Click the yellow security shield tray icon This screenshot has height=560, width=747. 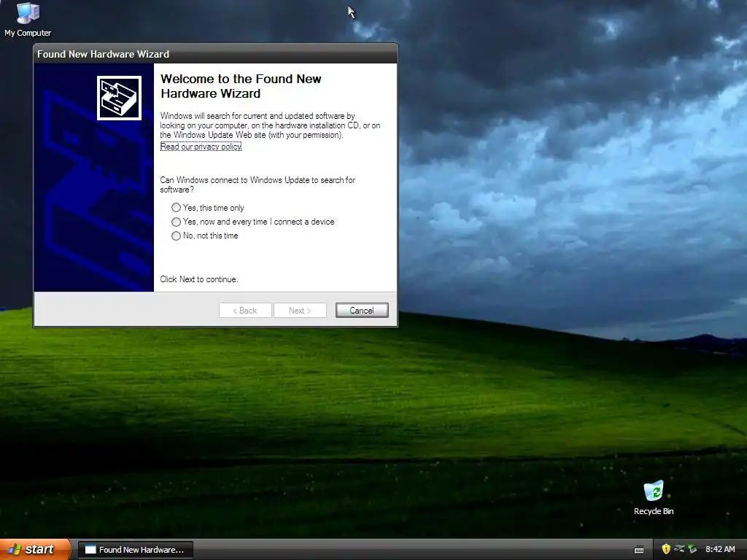coord(666,549)
